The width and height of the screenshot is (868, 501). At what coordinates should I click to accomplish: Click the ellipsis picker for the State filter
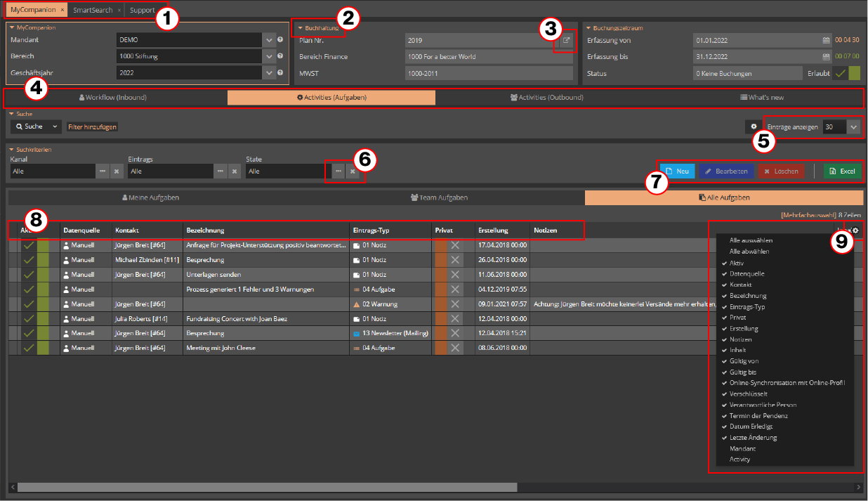point(338,171)
